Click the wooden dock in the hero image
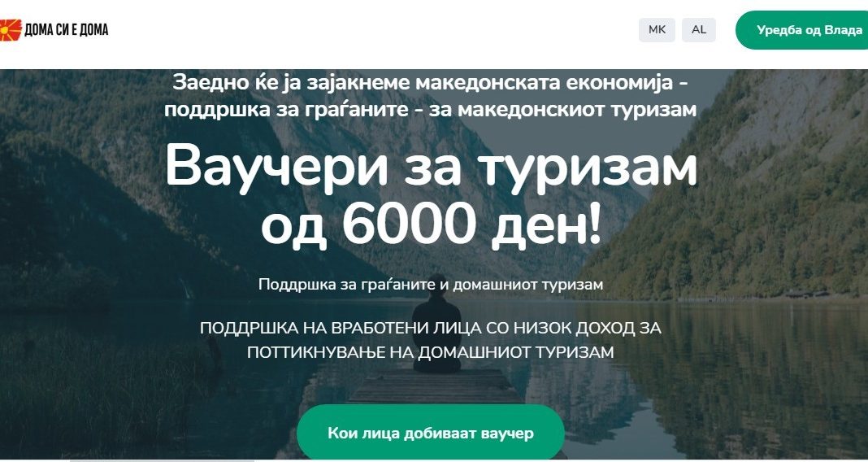 (x=437, y=386)
